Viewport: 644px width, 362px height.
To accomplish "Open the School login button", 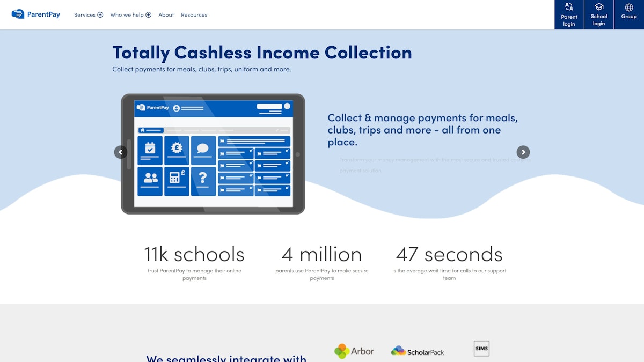I will click(x=599, y=14).
